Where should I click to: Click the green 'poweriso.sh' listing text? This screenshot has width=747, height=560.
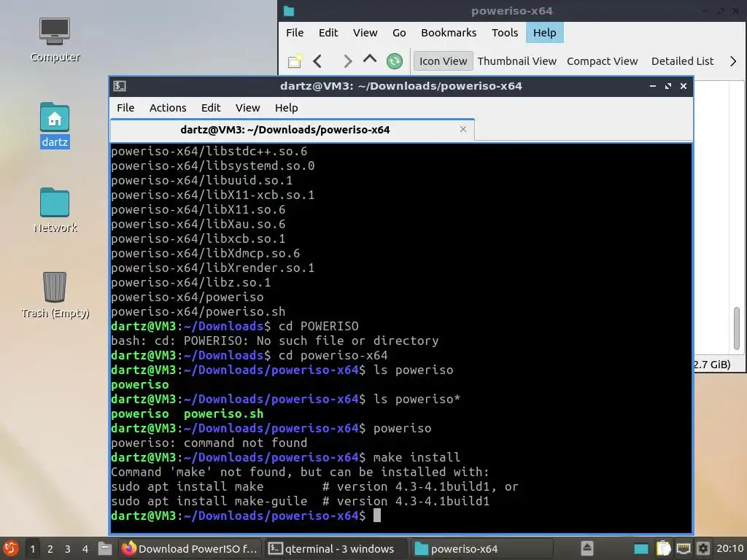coord(223,414)
